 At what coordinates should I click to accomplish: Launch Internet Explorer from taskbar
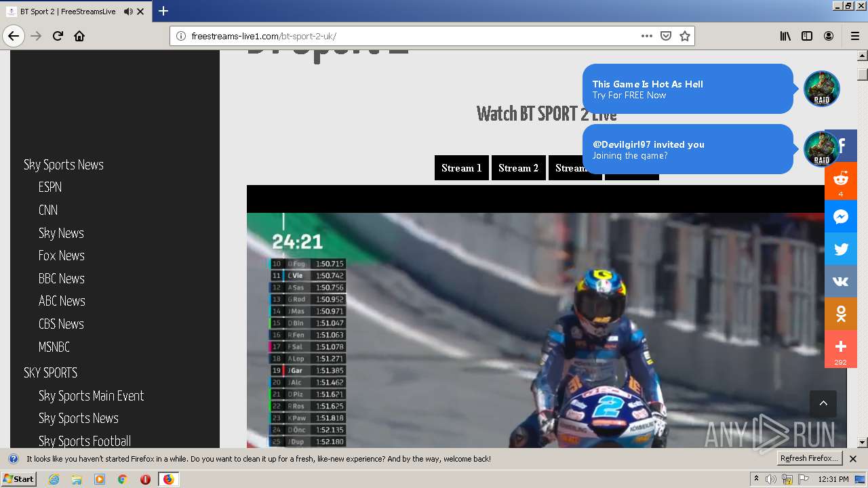pos(54,479)
